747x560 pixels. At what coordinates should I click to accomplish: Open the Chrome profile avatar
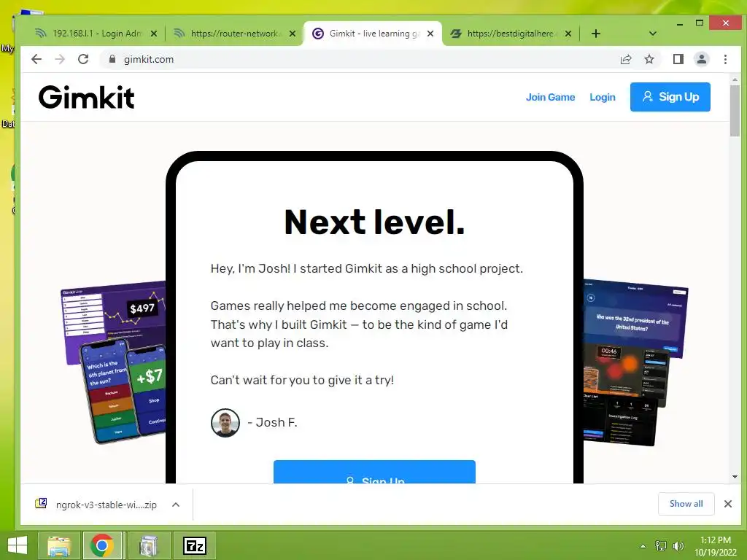pyautogui.click(x=701, y=59)
